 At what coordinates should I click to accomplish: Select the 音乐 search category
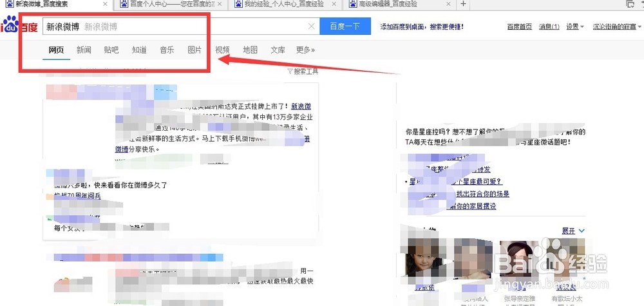pos(167,50)
